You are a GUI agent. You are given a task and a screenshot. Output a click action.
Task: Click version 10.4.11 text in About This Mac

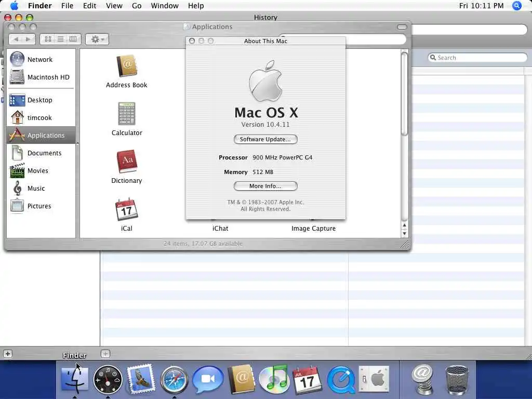(265, 125)
